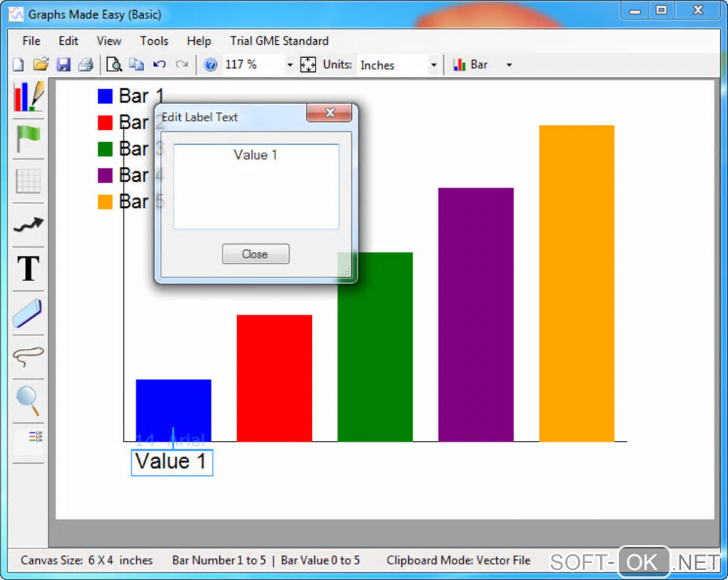The height and width of the screenshot is (580, 728).
Task: Close Edit Label Text dialog with X
Action: coord(329,112)
